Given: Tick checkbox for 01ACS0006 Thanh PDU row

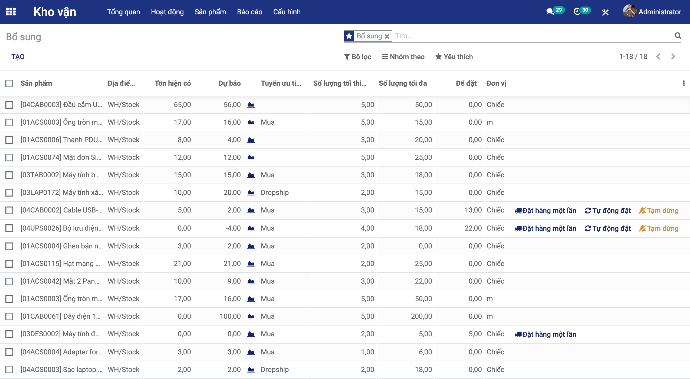Looking at the screenshot, I should (9, 140).
